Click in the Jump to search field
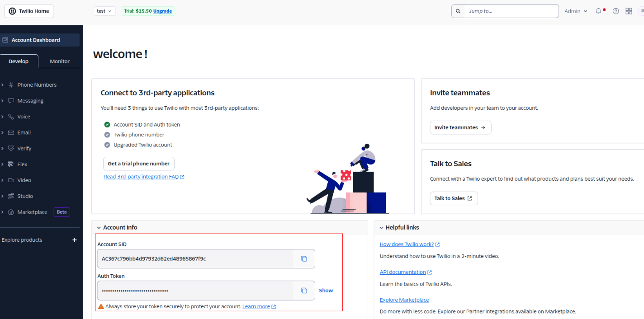This screenshot has width=644, height=319. 511,11
